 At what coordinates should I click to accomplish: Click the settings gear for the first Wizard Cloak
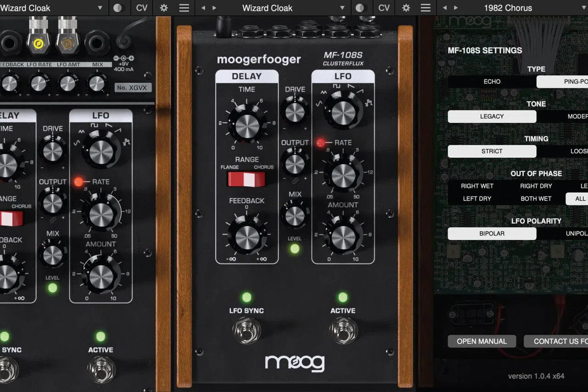tap(163, 8)
